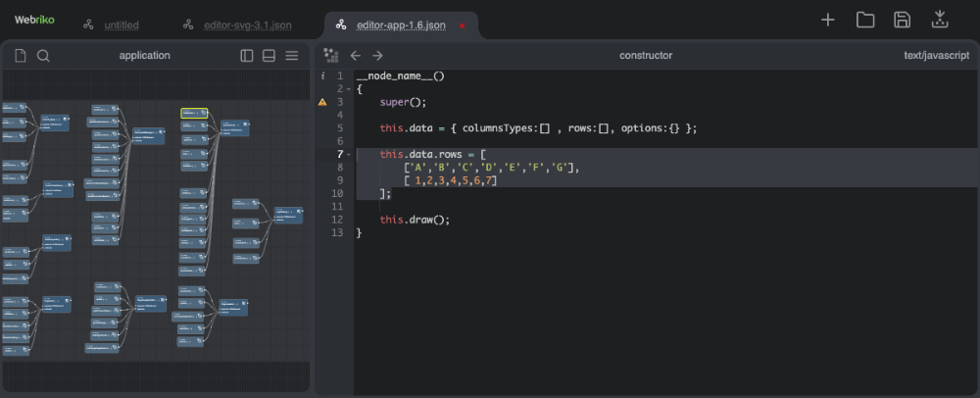The width and height of the screenshot is (980, 398).
Task: Go back with the left arrow
Action: (356, 56)
